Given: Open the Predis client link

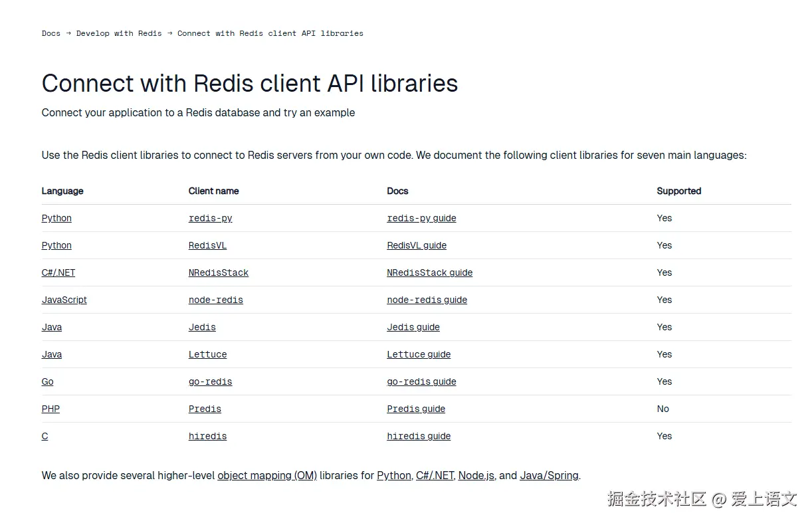Looking at the screenshot, I should coord(205,409).
